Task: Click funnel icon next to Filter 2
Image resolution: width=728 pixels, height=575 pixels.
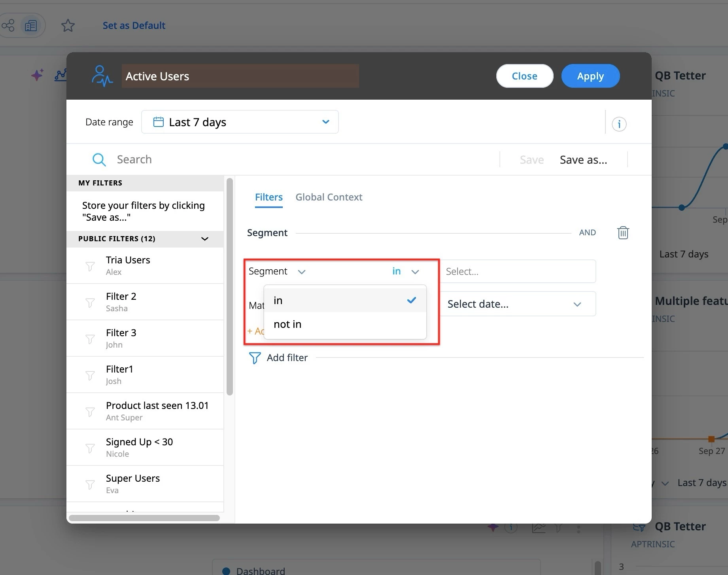Action: [90, 303]
